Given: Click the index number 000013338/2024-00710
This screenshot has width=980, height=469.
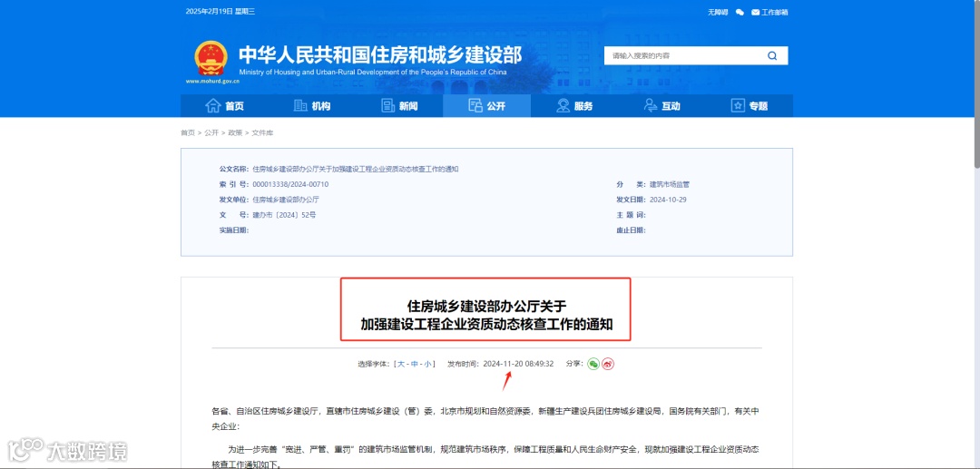Looking at the screenshot, I should [x=290, y=185].
